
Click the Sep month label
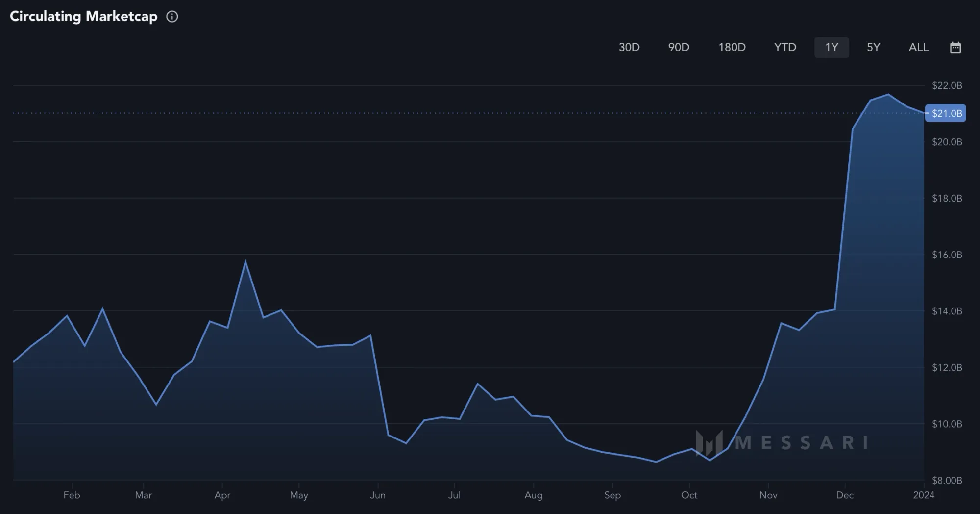(612, 495)
